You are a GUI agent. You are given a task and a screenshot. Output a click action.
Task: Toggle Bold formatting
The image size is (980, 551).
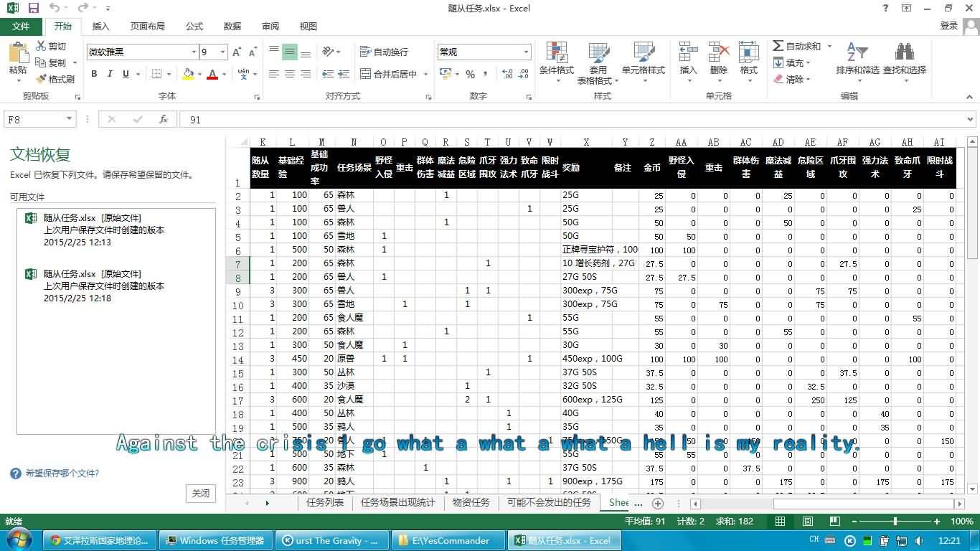tap(94, 74)
